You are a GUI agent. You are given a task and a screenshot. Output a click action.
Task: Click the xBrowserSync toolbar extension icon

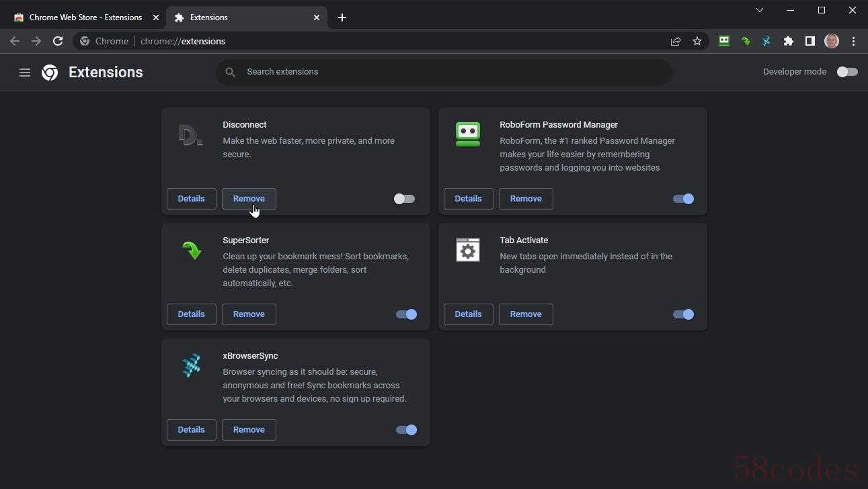766,41
